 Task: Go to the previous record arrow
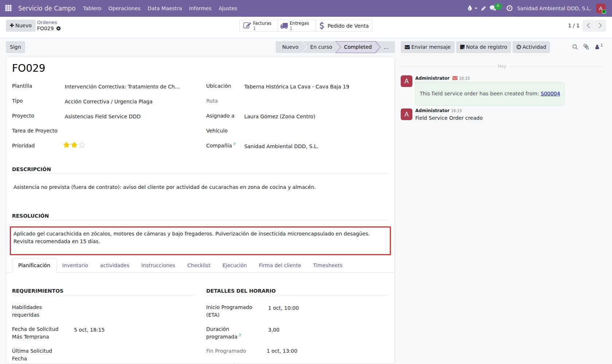click(588, 25)
